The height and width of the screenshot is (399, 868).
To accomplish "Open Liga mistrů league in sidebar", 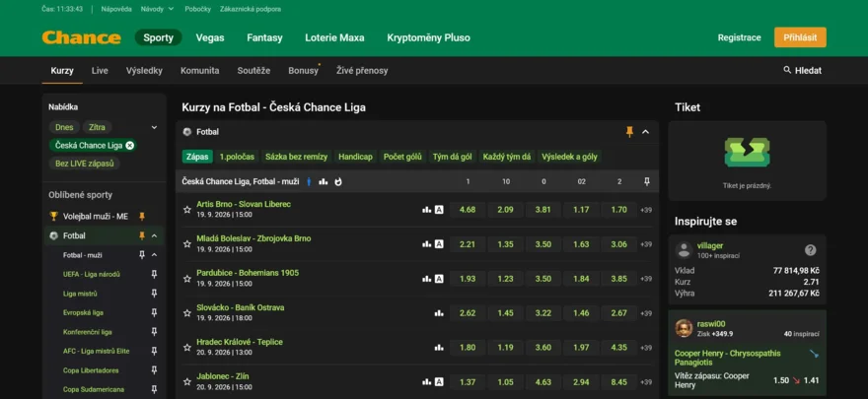I will tap(80, 294).
